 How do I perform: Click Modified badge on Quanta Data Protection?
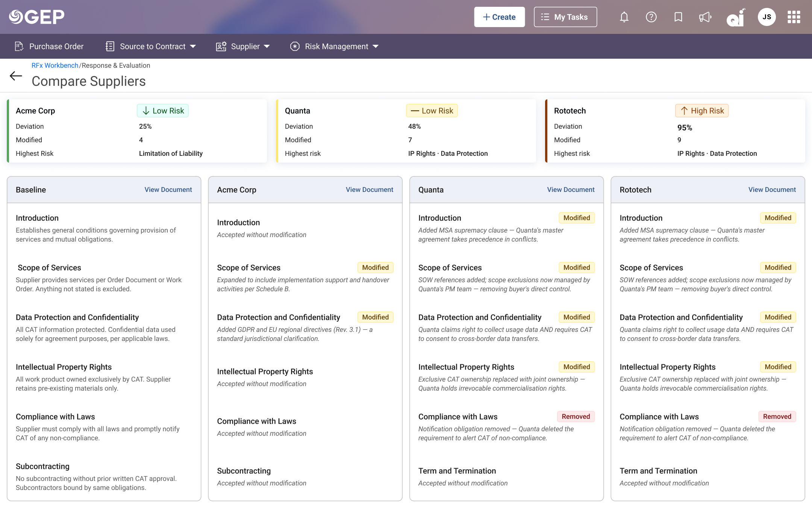[x=577, y=317]
